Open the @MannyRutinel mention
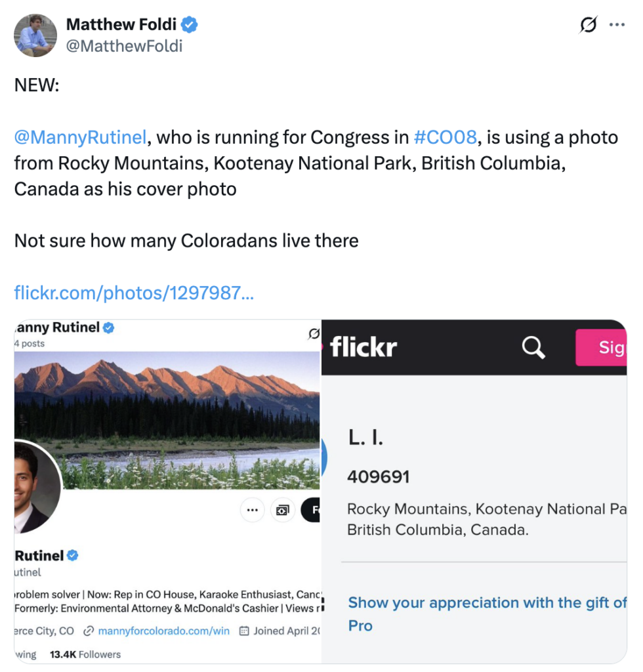Image resolution: width=643 pixels, height=672 pixels. [x=80, y=137]
